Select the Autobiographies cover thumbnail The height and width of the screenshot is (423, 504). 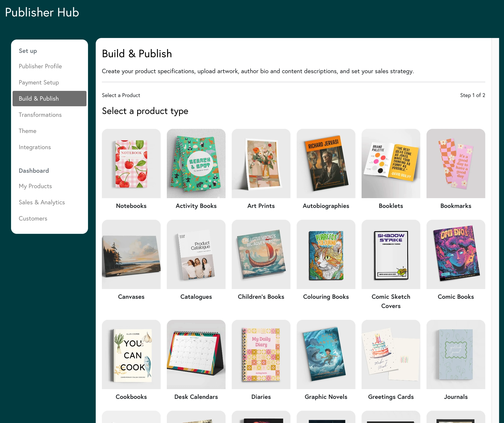coord(326,164)
